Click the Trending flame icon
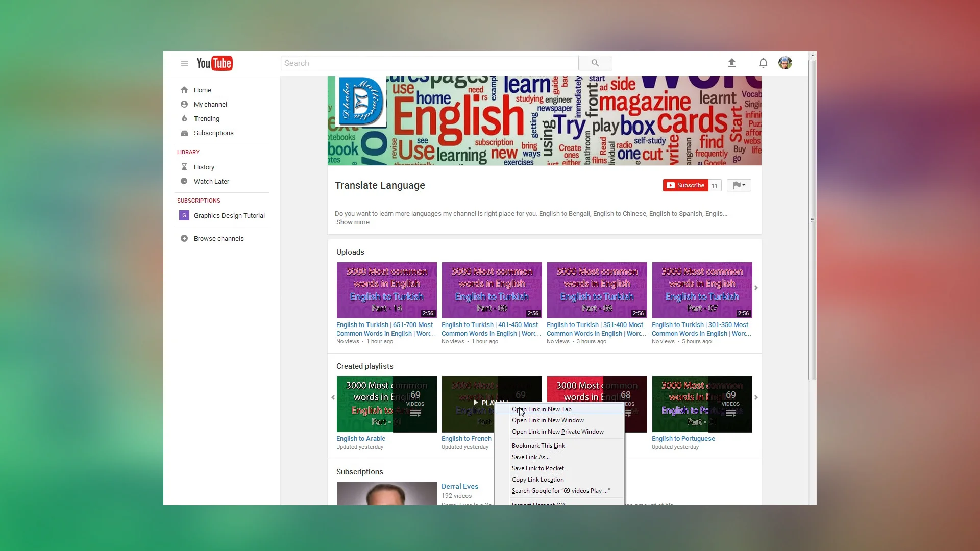 tap(184, 118)
